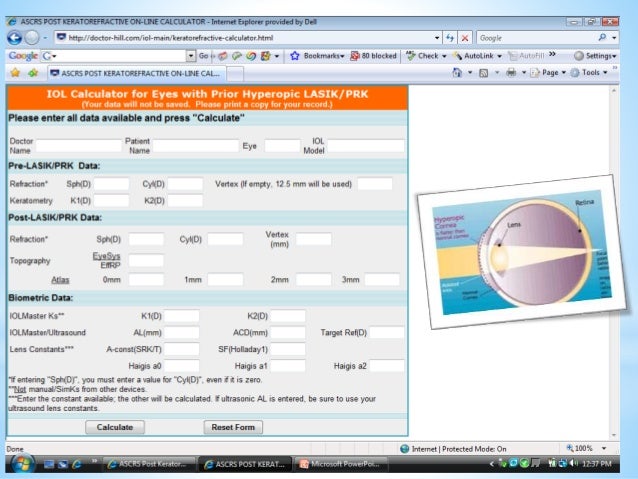The image size is (638, 479).
Task: Switch to ASCRS Post Kerator taskbar window
Action: (x=147, y=464)
